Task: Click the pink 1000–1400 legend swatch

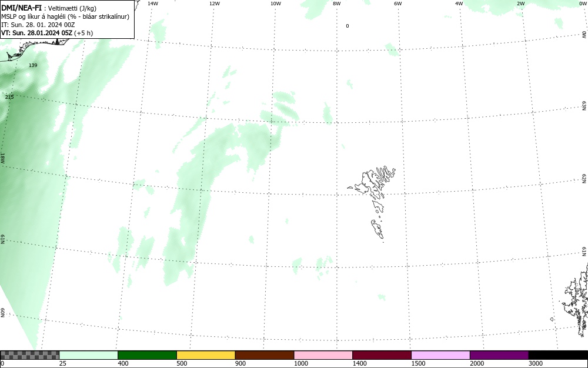Action: click(x=323, y=355)
